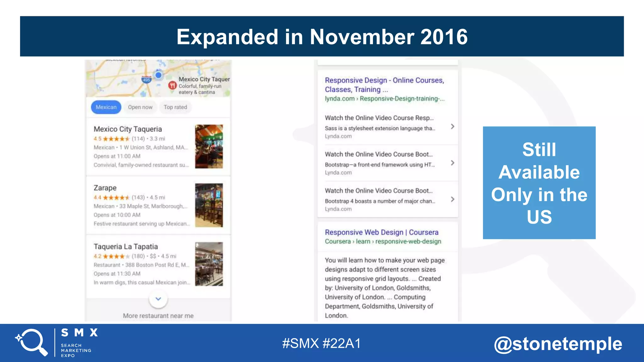
Task: Open Zarape restaurant photo thumbnail
Action: coord(209,205)
